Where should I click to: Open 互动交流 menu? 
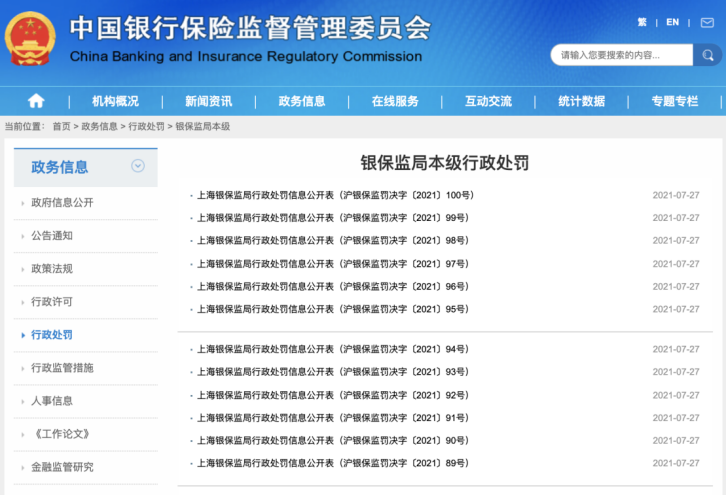[488, 101]
